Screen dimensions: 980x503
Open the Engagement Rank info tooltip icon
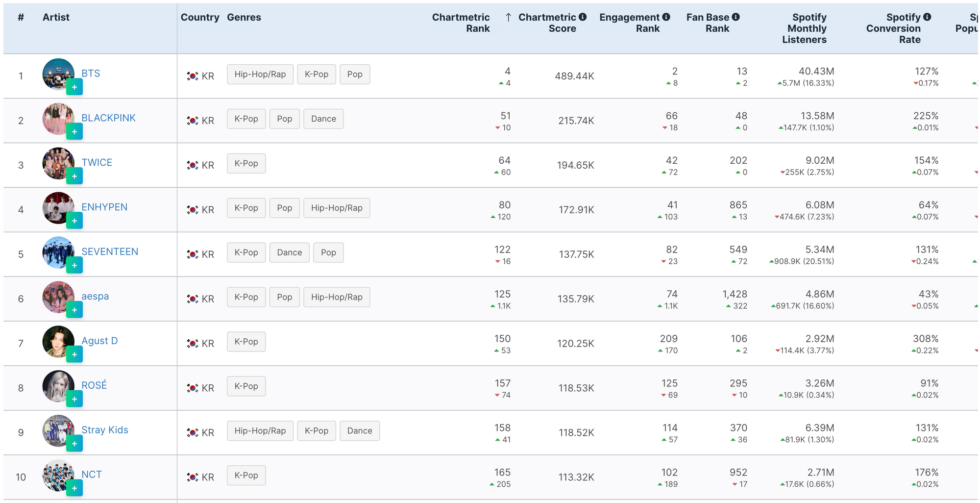pyautogui.click(x=666, y=17)
